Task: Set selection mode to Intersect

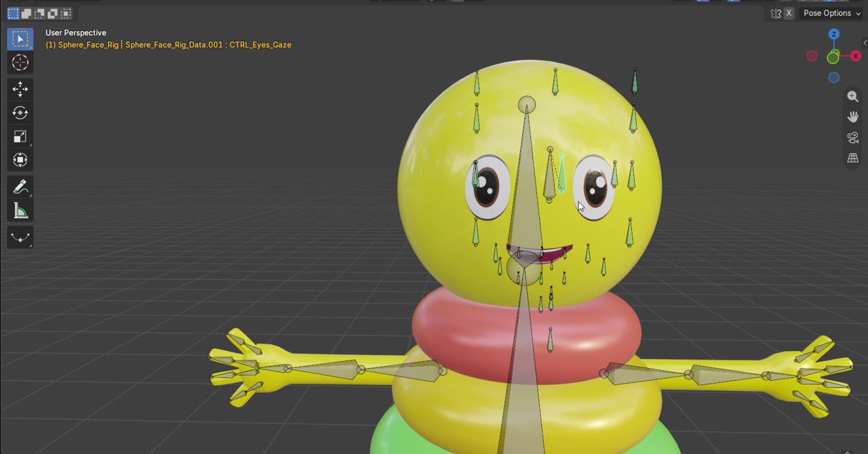Action: 66,13
